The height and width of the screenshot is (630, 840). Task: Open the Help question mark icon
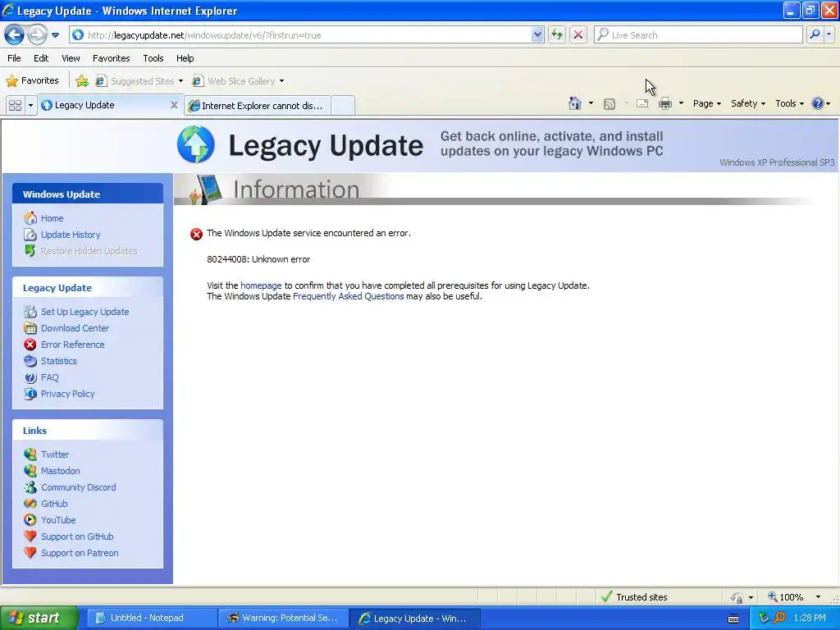818,103
